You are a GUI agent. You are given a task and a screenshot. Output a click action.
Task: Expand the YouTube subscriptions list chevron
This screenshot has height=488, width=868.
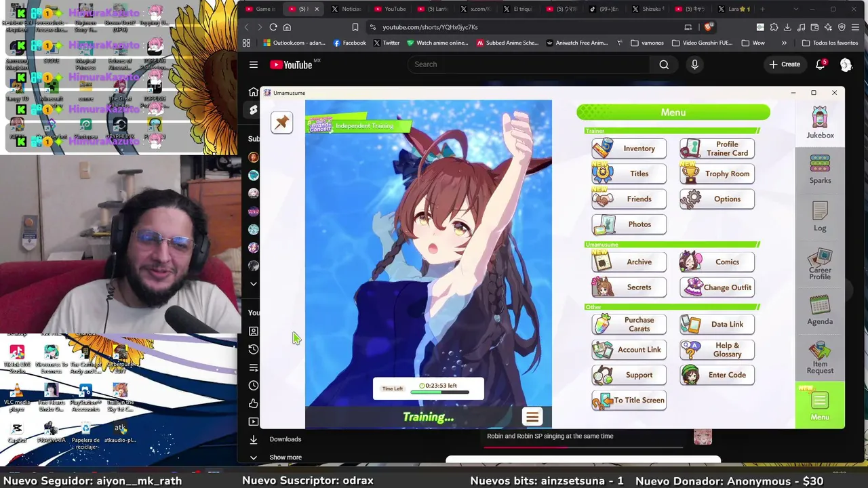(254, 284)
